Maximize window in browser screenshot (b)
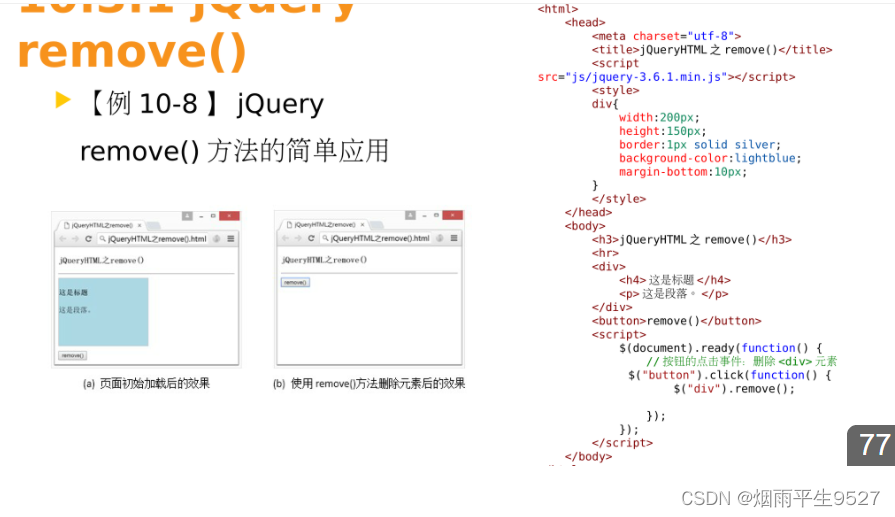895x517 pixels. tap(436, 215)
